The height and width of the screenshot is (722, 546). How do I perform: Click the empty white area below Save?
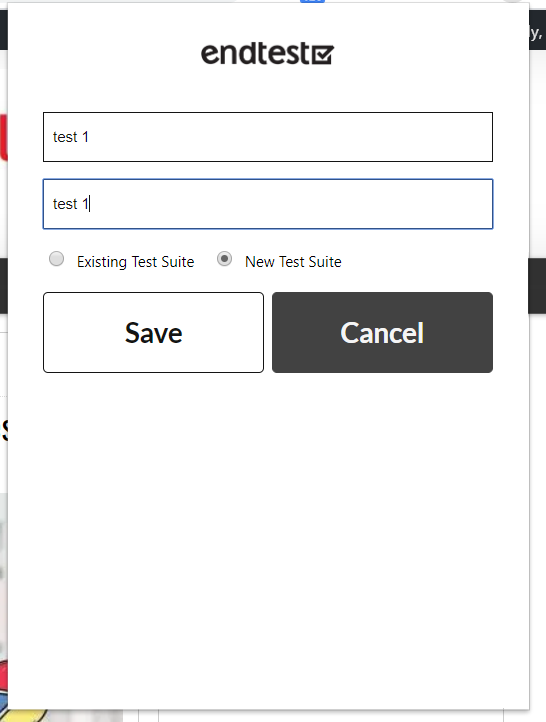tap(153, 507)
